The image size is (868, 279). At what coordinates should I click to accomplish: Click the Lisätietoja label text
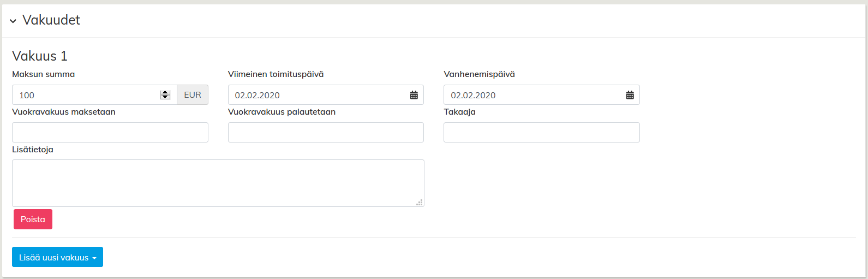[x=33, y=150]
